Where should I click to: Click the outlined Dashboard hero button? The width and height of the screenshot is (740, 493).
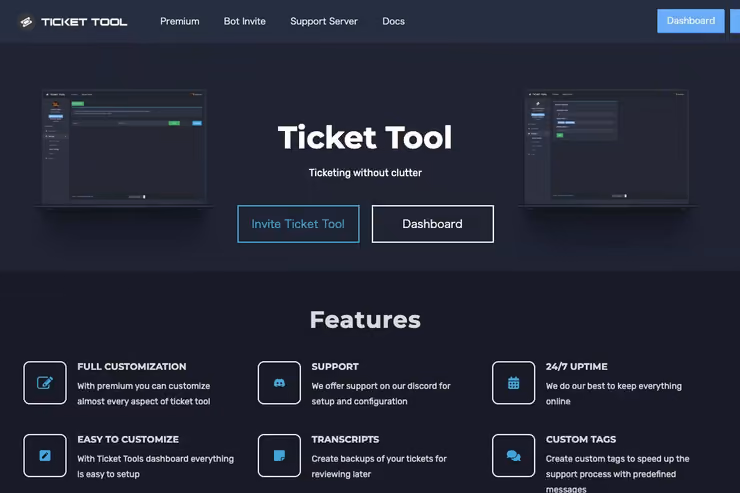(x=432, y=224)
